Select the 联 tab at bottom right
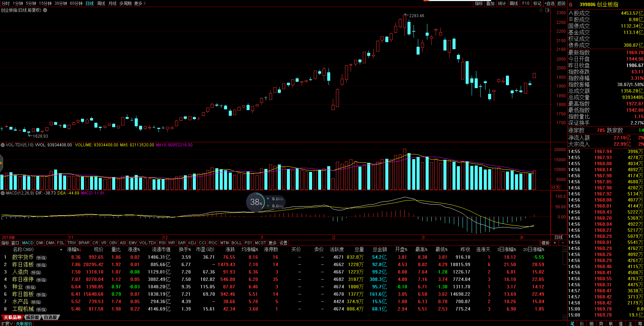 [611, 323]
